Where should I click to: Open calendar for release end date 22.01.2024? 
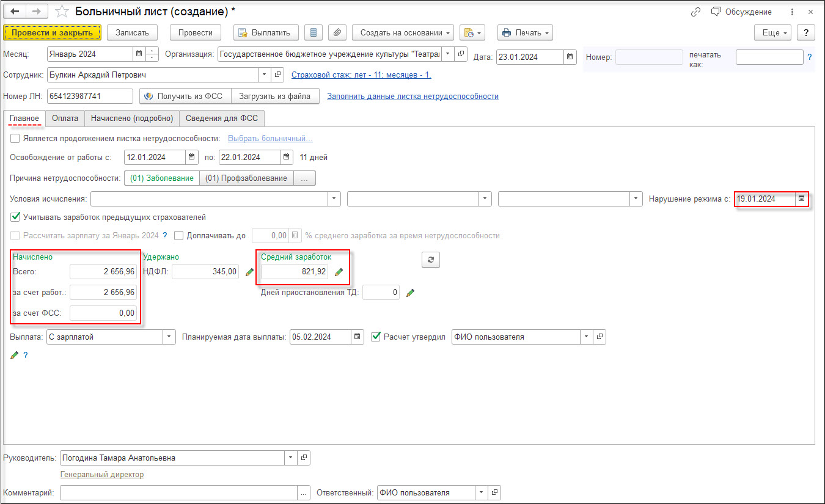pos(287,157)
